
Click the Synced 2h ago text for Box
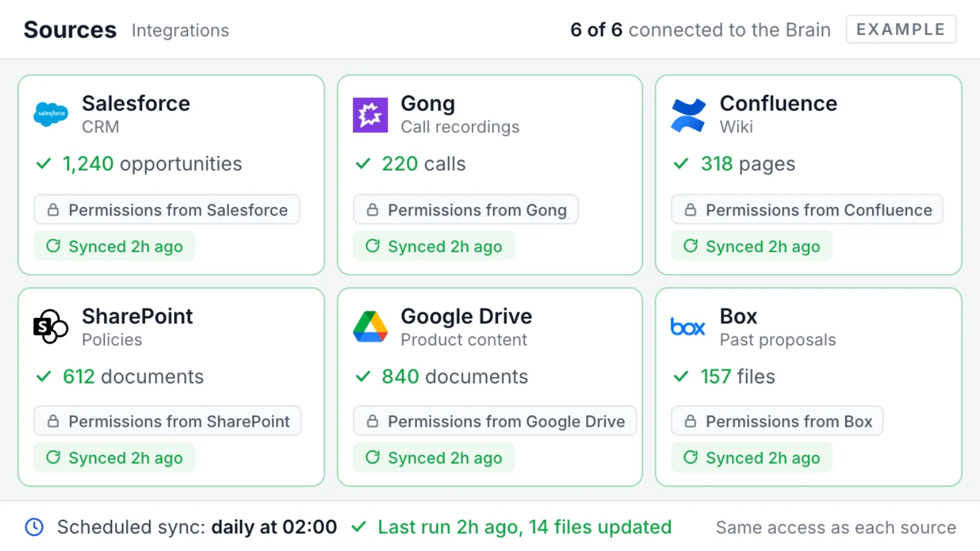pyautogui.click(x=763, y=458)
